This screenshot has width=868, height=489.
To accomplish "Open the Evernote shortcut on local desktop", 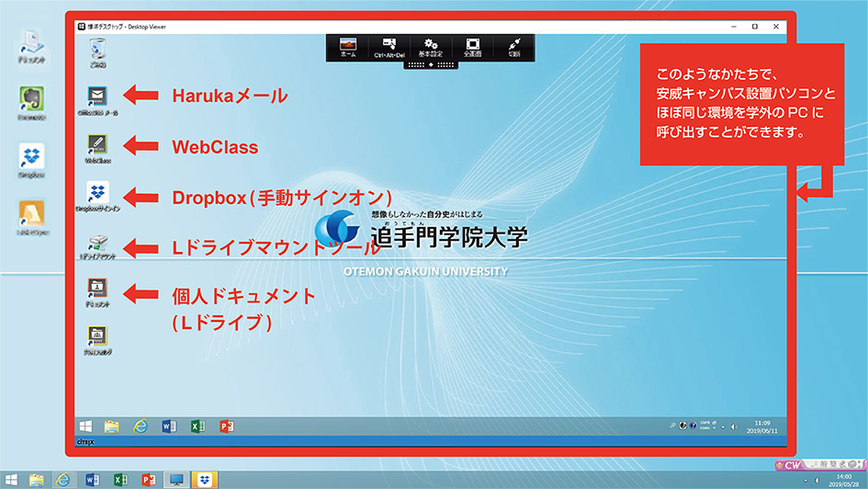I will coord(31,104).
